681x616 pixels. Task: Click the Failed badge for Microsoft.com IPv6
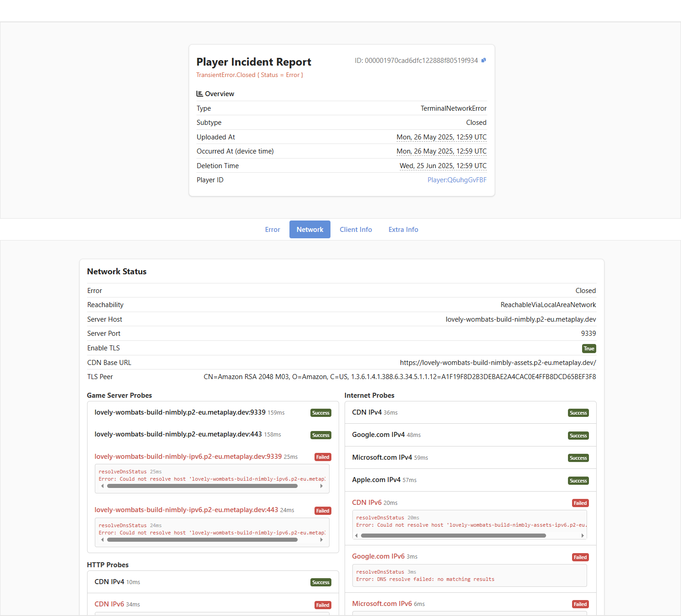point(580,604)
